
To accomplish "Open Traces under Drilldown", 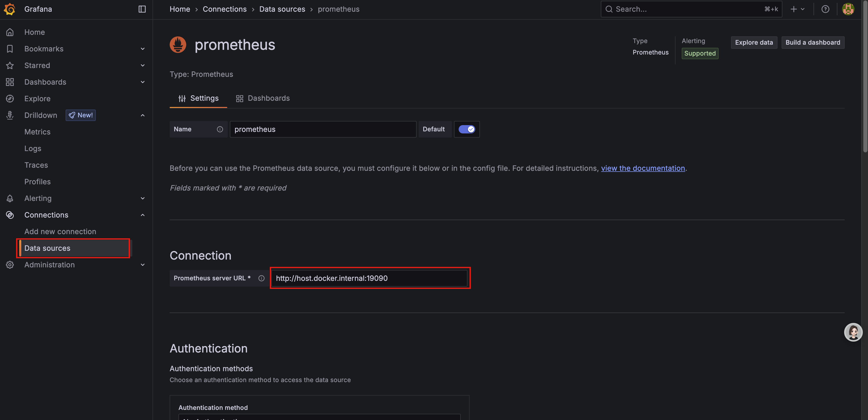I will (36, 165).
